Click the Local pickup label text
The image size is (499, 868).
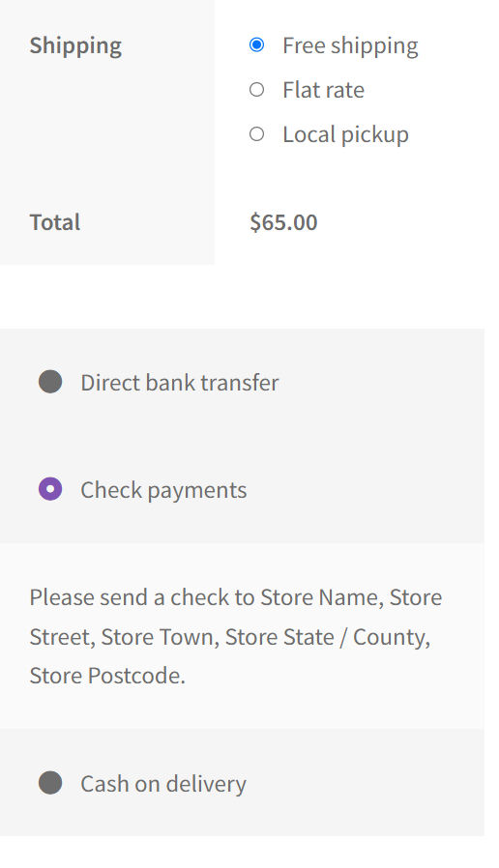click(345, 135)
